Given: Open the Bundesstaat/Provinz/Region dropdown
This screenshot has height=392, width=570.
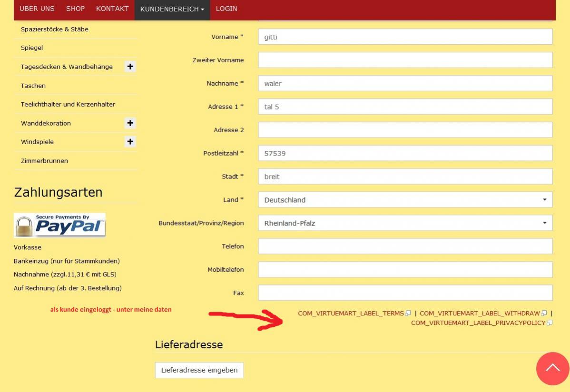Looking at the screenshot, I should coord(405,223).
